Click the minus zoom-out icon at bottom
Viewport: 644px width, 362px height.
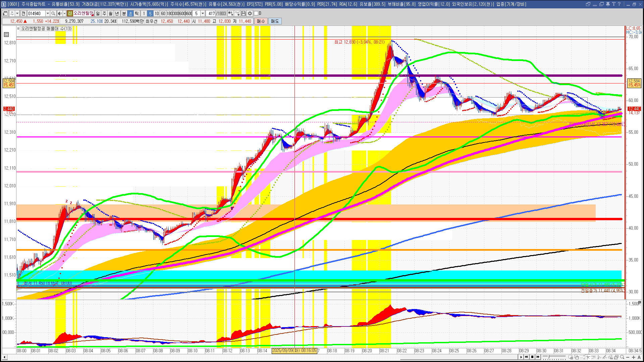pyautogui.click(x=628, y=357)
